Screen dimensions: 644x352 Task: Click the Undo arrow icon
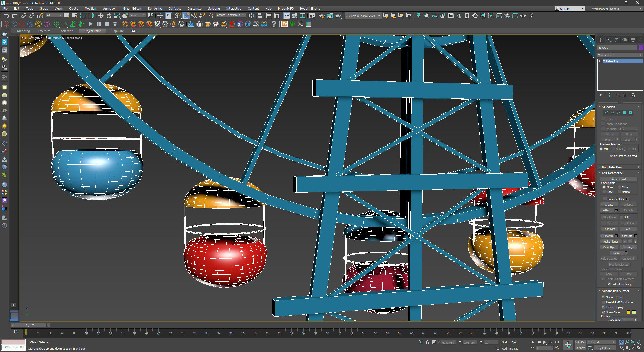click(x=6, y=16)
